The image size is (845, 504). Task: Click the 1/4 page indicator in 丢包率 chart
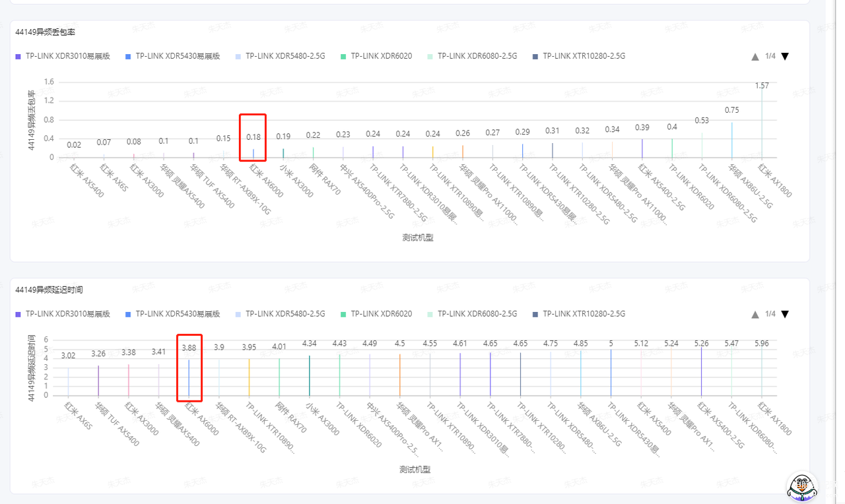click(770, 56)
